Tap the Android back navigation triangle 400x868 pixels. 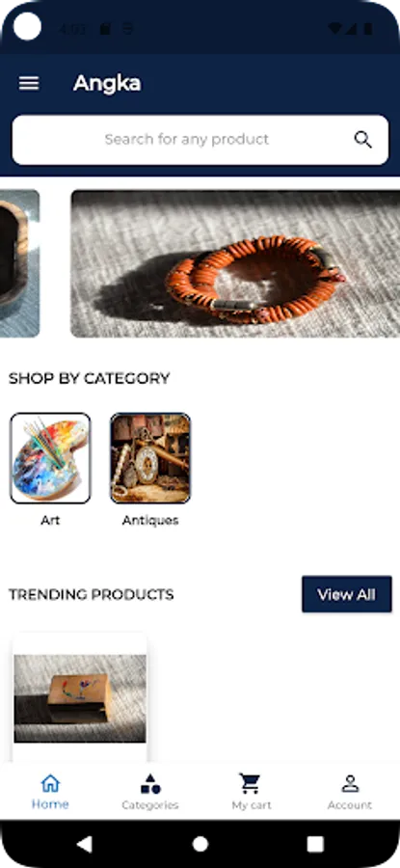click(85, 844)
